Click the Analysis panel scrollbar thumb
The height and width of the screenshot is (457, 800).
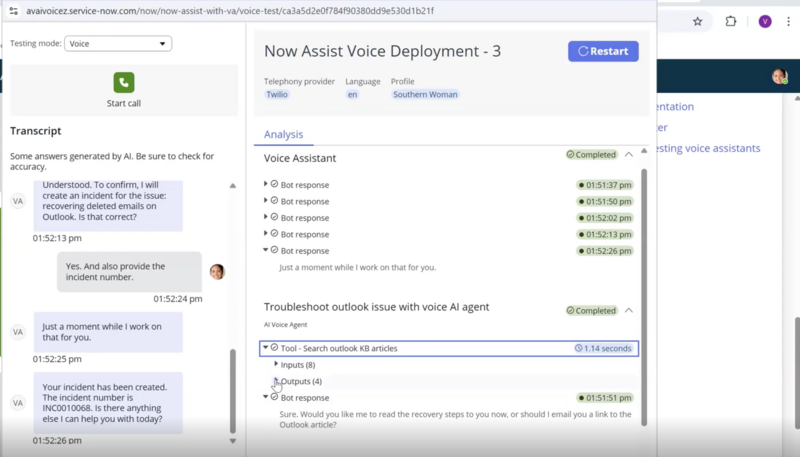click(x=644, y=297)
